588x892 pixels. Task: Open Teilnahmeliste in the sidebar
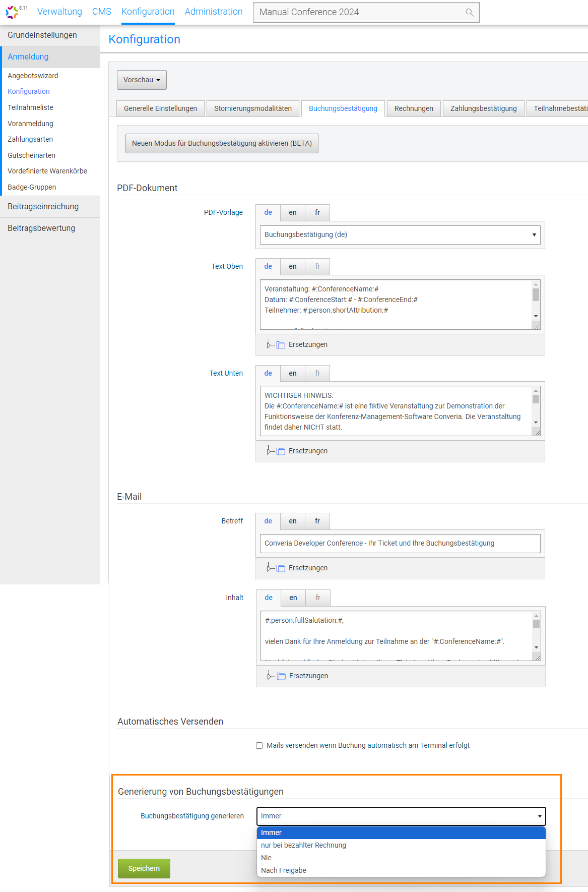pos(30,107)
